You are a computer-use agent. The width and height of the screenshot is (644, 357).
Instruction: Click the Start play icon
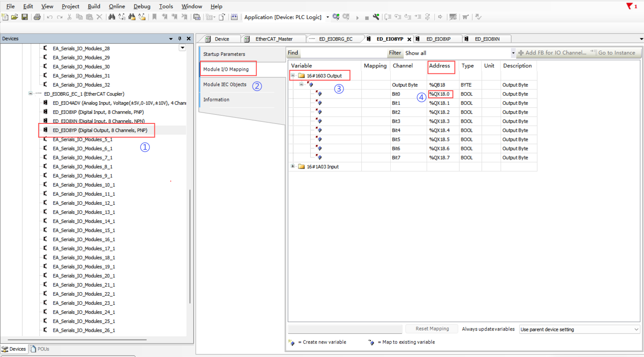tap(357, 18)
